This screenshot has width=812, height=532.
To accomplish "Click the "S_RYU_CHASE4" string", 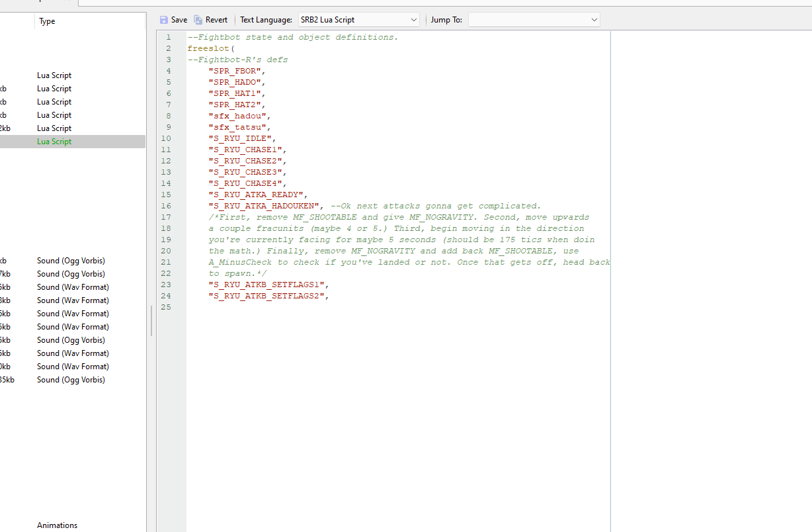I will point(245,183).
